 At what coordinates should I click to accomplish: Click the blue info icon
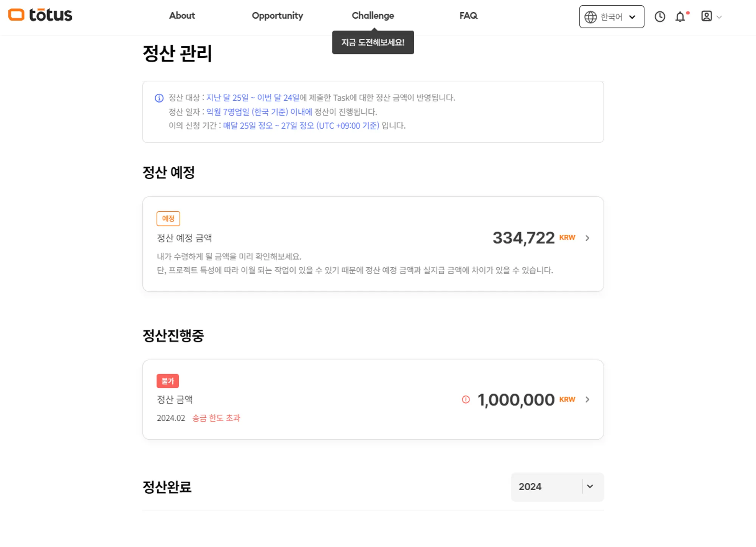pos(159,98)
